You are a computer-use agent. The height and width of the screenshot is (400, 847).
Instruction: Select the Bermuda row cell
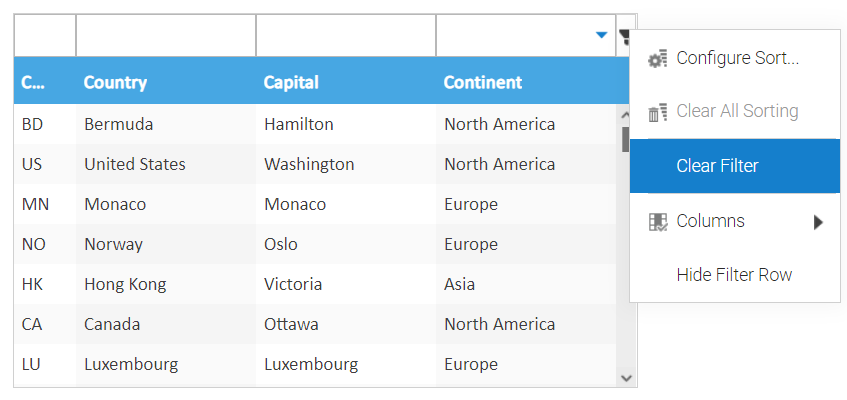pyautogui.click(x=118, y=125)
